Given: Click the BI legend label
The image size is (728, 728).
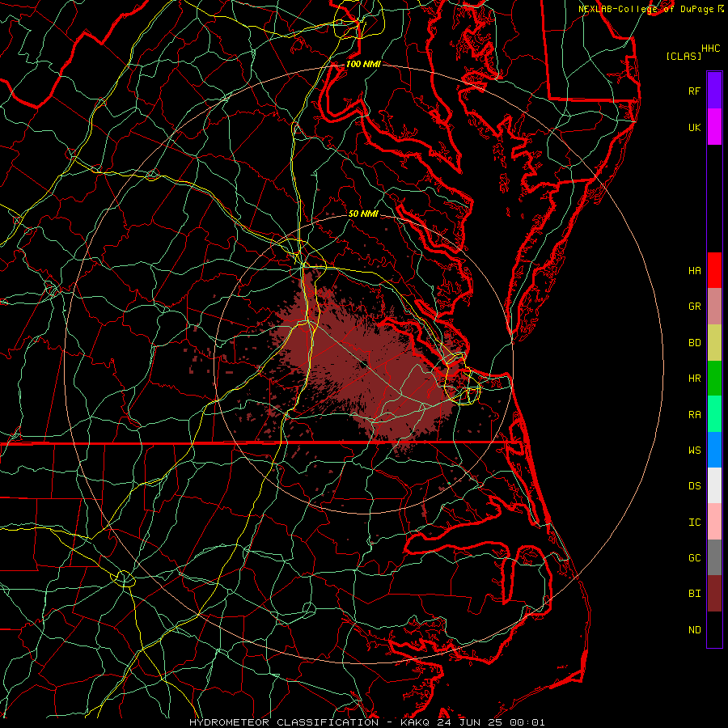Looking at the screenshot, I should click(694, 594).
